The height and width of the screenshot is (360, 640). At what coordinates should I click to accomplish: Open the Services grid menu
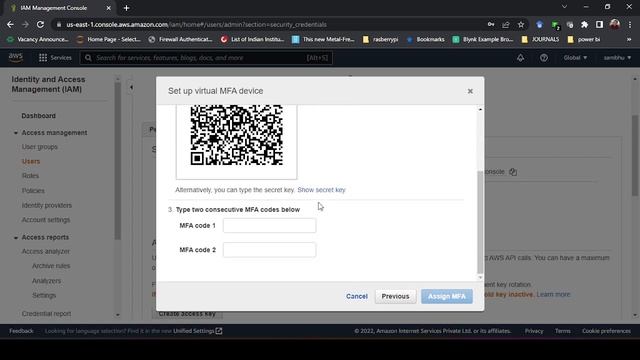pyautogui.click(x=55, y=58)
